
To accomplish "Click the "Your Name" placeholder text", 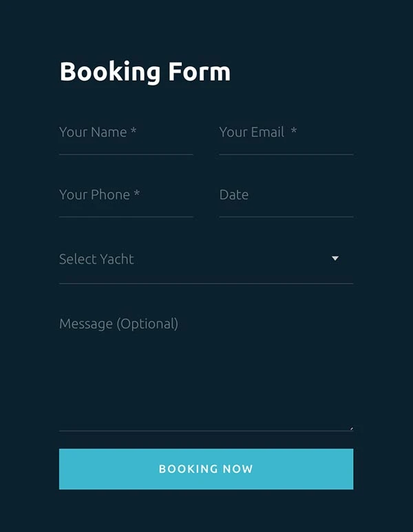I will pos(93,132).
